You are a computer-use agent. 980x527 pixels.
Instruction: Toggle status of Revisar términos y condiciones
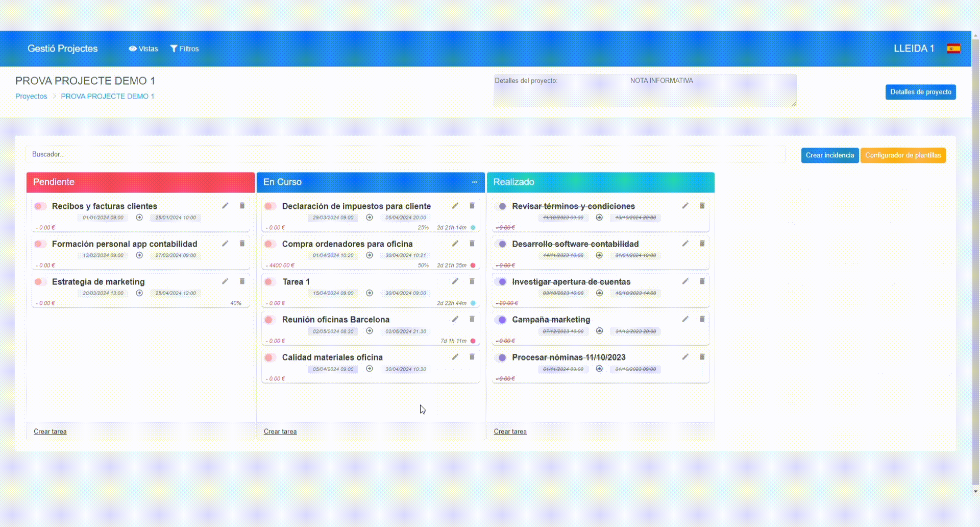(x=500, y=206)
